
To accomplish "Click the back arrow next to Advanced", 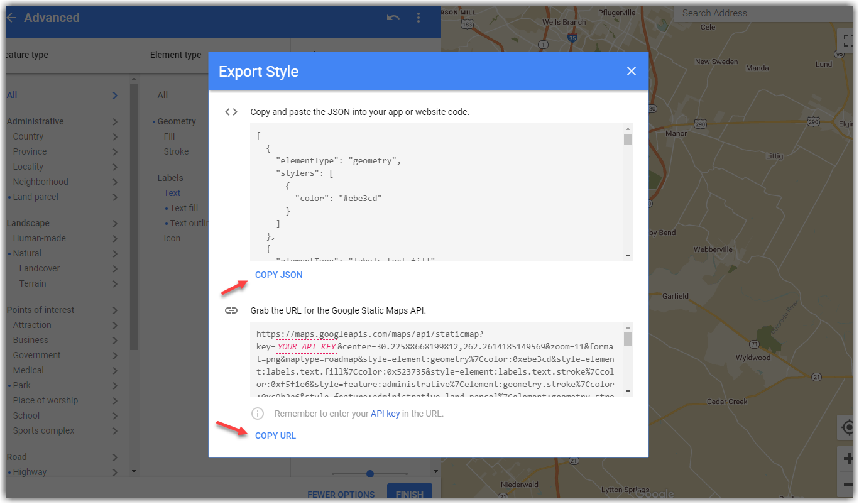I will pos(11,18).
